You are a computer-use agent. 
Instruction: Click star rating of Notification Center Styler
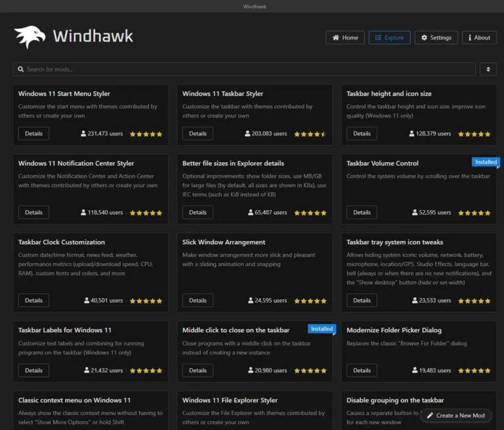coord(146,213)
